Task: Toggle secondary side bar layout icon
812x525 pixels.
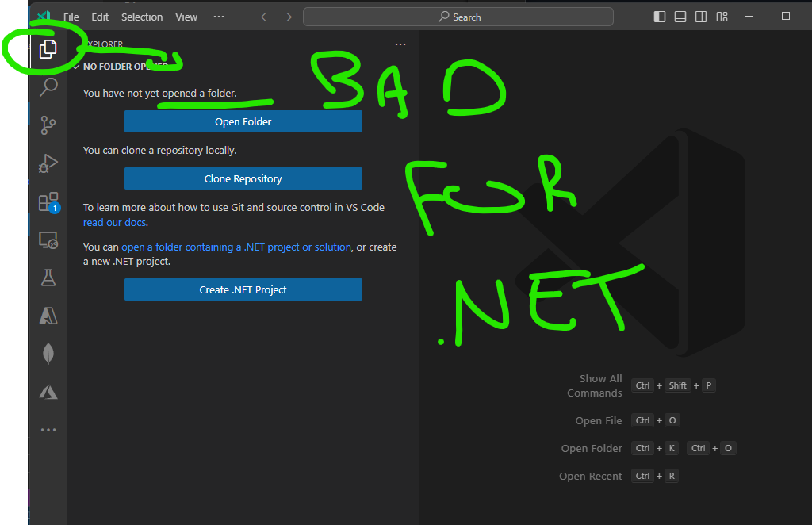Action: click(701, 17)
